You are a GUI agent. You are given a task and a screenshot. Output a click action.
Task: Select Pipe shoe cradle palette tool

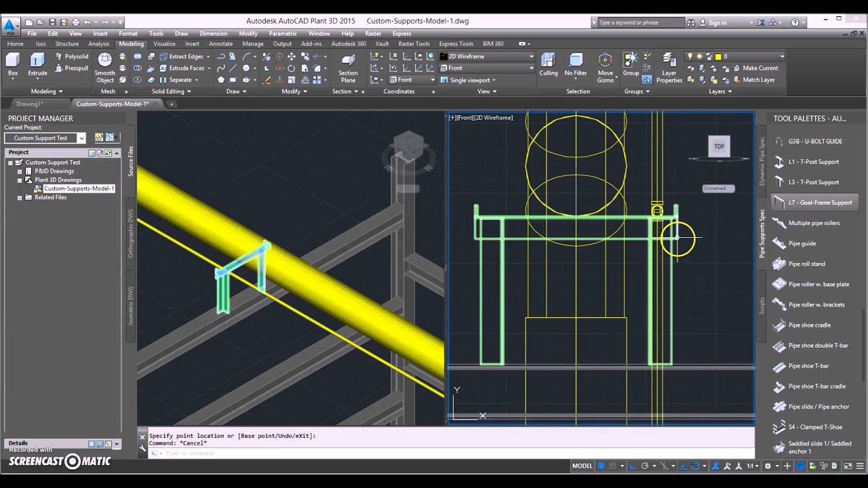pyautogui.click(x=809, y=325)
